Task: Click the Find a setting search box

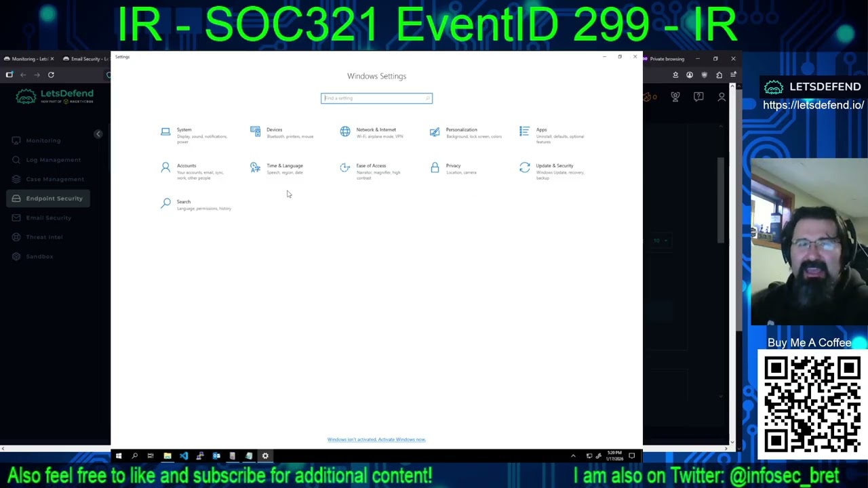Action: click(376, 98)
